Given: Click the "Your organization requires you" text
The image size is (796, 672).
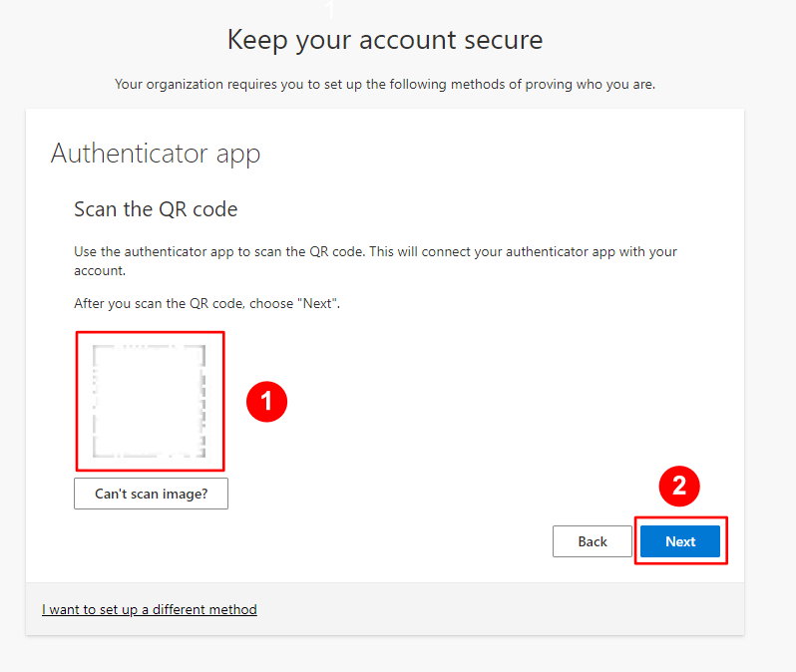Looking at the screenshot, I should 384,85.
